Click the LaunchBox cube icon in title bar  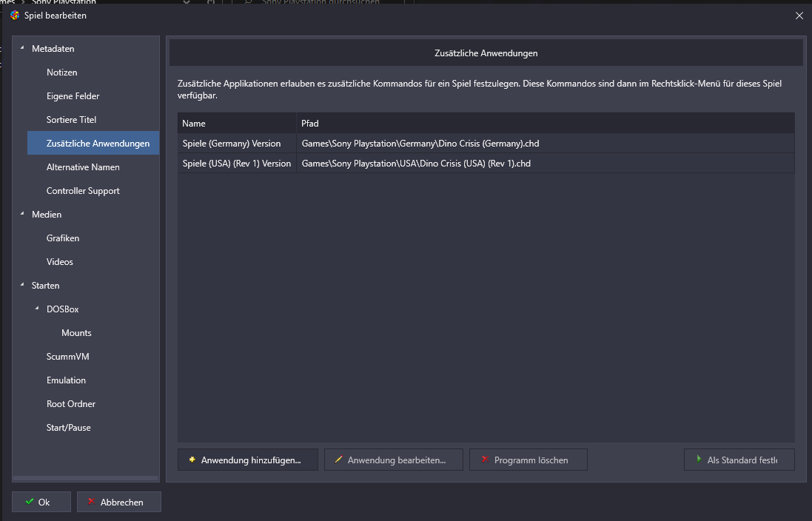click(x=15, y=15)
